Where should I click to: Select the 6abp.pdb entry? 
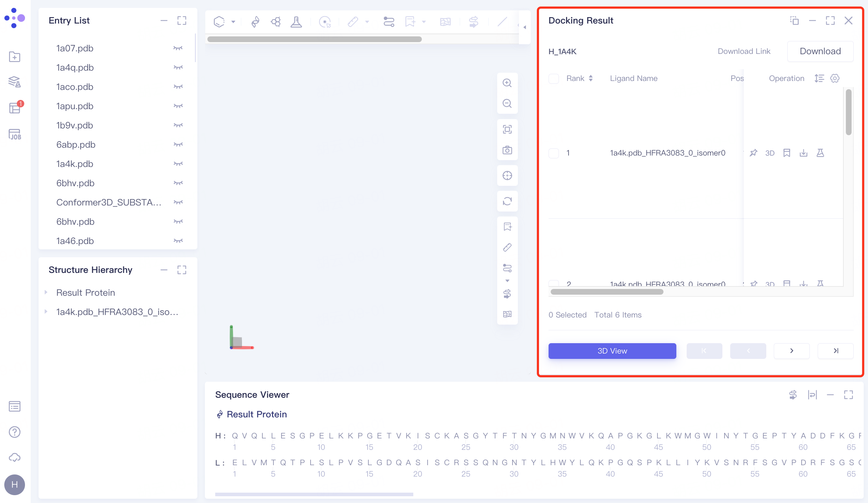pyautogui.click(x=76, y=144)
